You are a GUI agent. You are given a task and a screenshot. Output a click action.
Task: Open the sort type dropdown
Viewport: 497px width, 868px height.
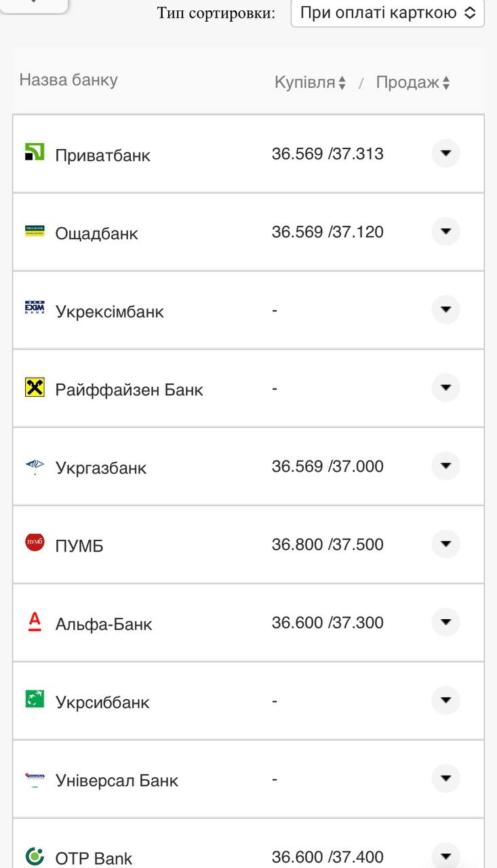[x=387, y=13]
